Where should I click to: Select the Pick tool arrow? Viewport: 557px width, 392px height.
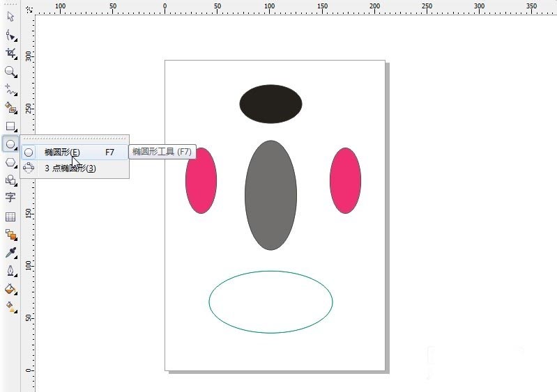10,16
